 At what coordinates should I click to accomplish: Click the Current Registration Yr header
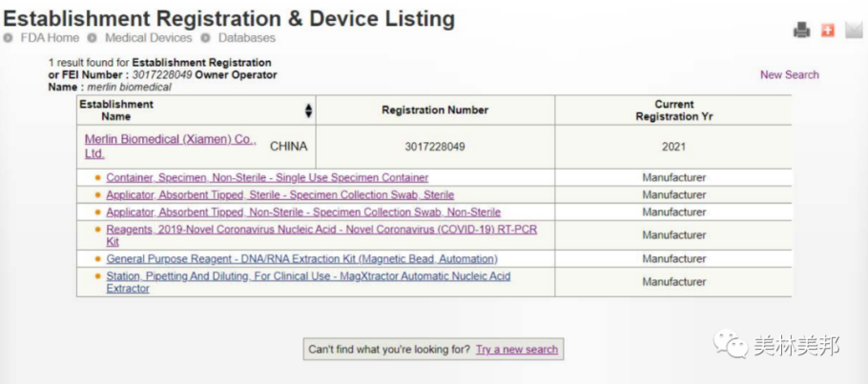point(673,111)
